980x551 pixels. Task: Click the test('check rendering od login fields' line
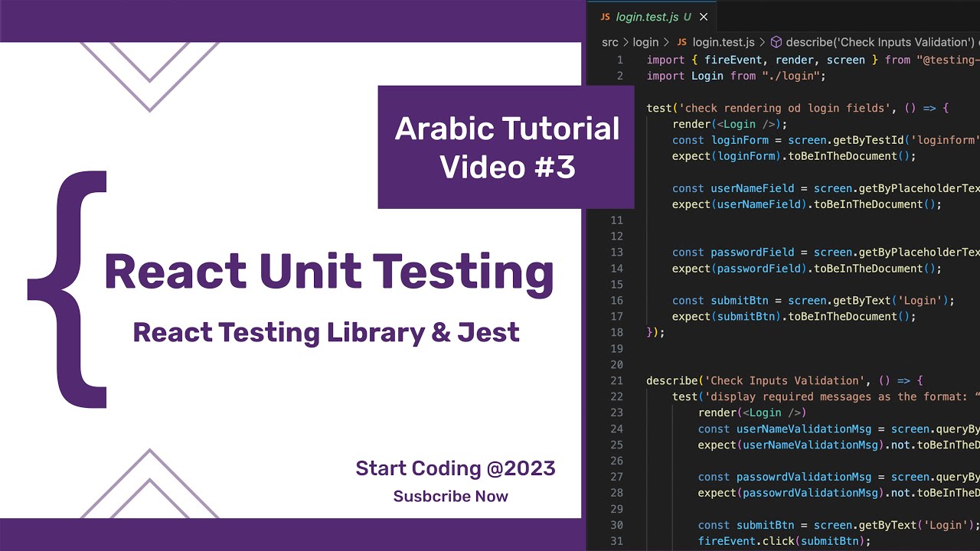797,108
